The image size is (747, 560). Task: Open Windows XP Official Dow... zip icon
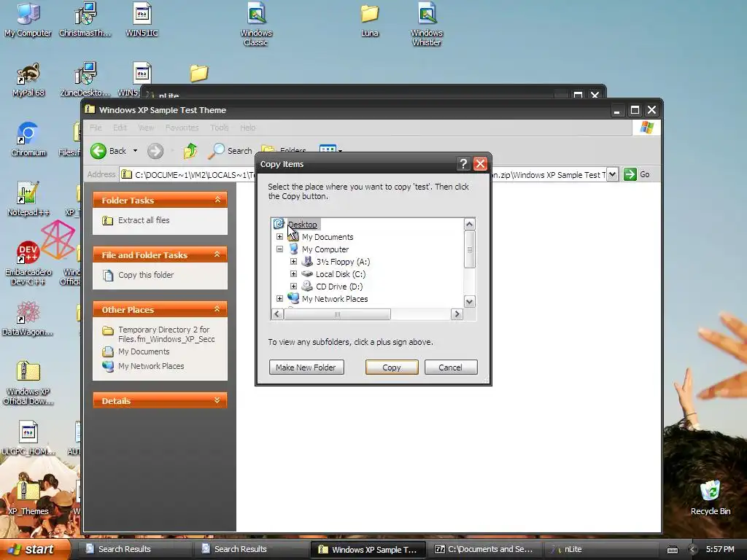(x=28, y=383)
